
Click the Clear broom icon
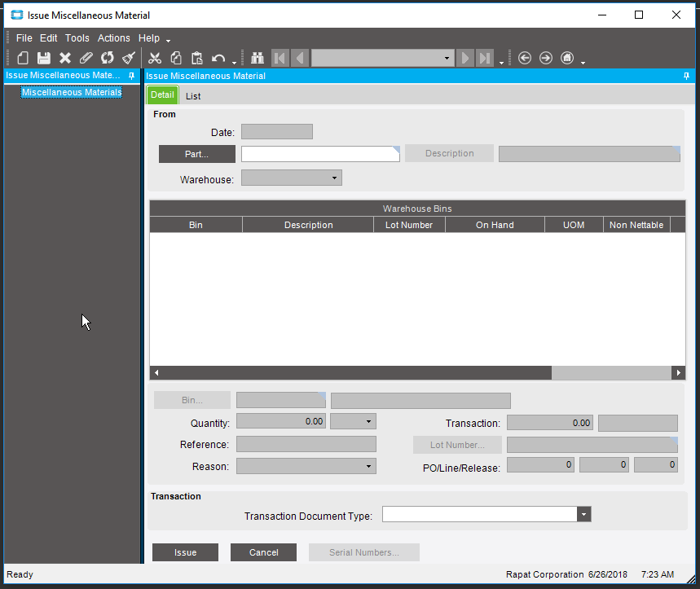pyautogui.click(x=129, y=58)
